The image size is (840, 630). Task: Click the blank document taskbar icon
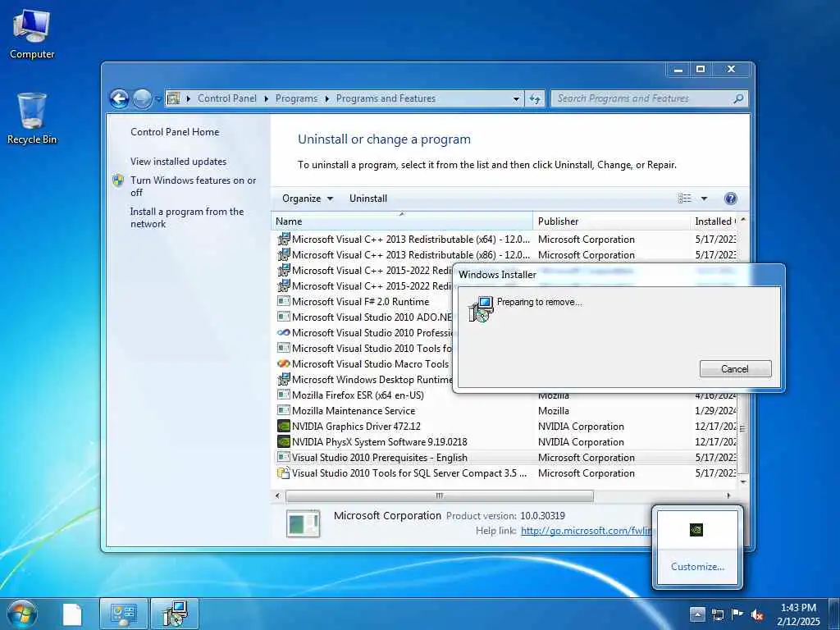tap(72, 614)
